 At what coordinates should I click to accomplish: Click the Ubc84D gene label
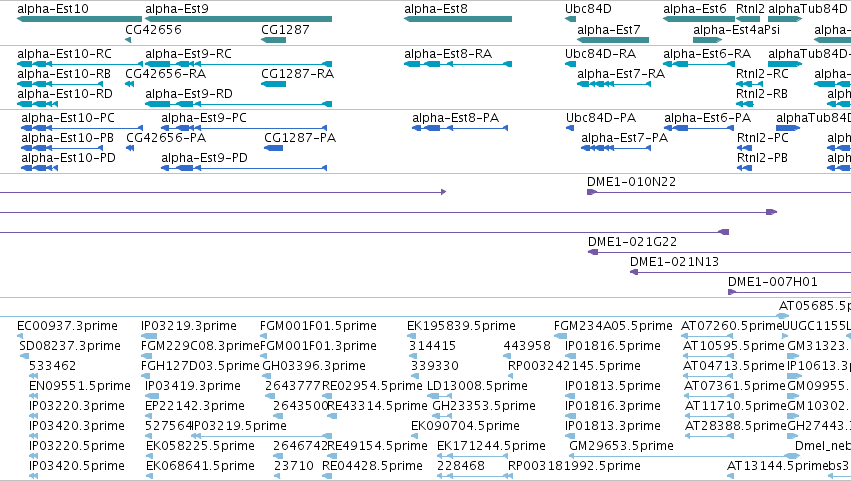click(588, 9)
